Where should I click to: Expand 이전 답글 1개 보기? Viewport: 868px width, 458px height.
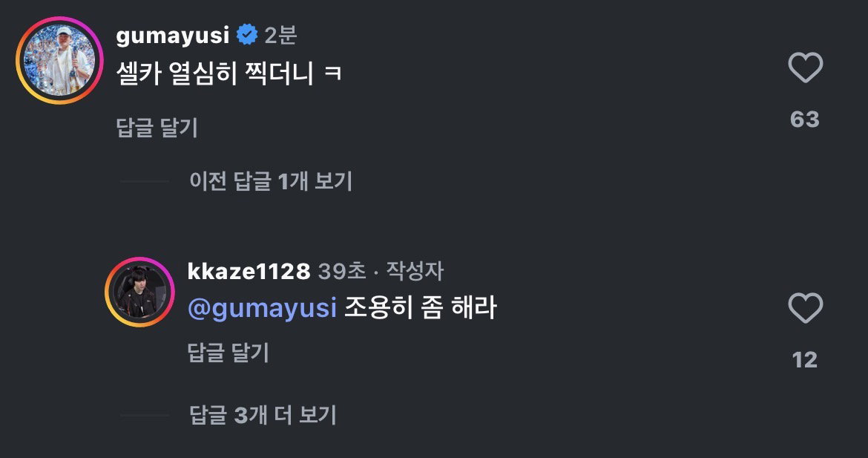pyautogui.click(x=271, y=181)
